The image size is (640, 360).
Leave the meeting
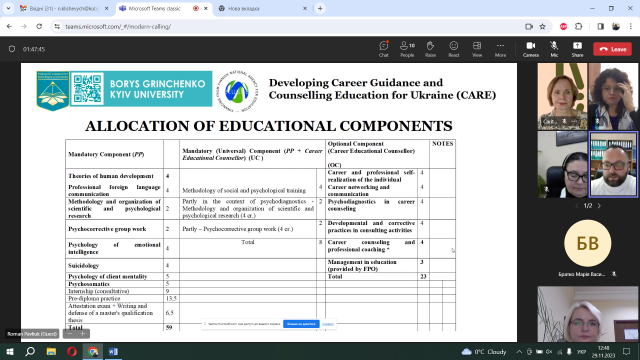coord(613,49)
